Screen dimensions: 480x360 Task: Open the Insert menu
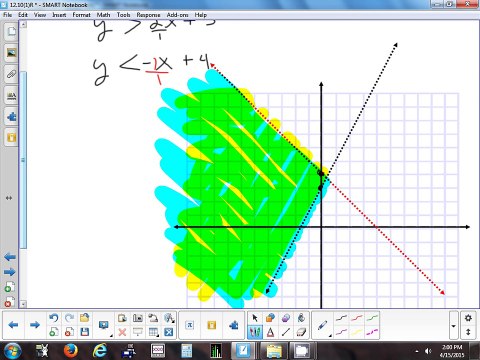(x=59, y=15)
